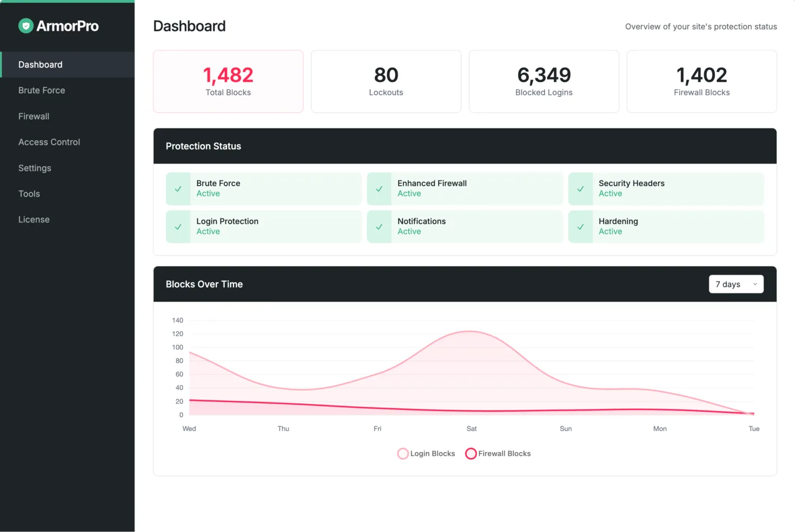Click the Hardening status label
Viewport: 795px width, 532px height.
point(618,221)
